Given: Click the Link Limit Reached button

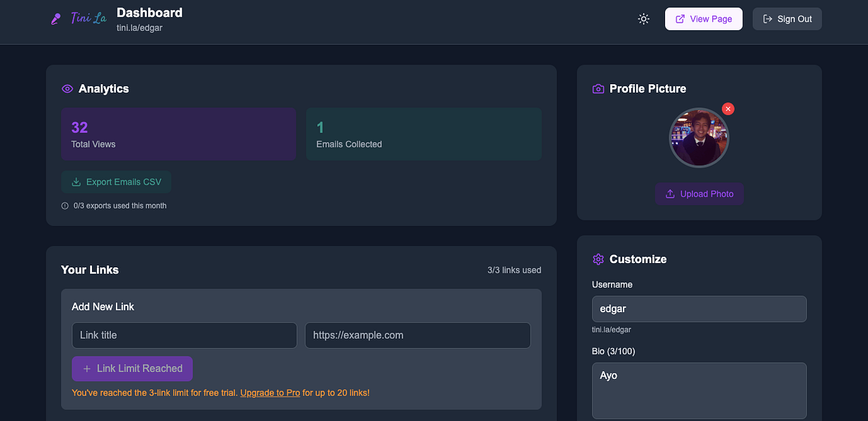Looking at the screenshot, I should pos(132,369).
